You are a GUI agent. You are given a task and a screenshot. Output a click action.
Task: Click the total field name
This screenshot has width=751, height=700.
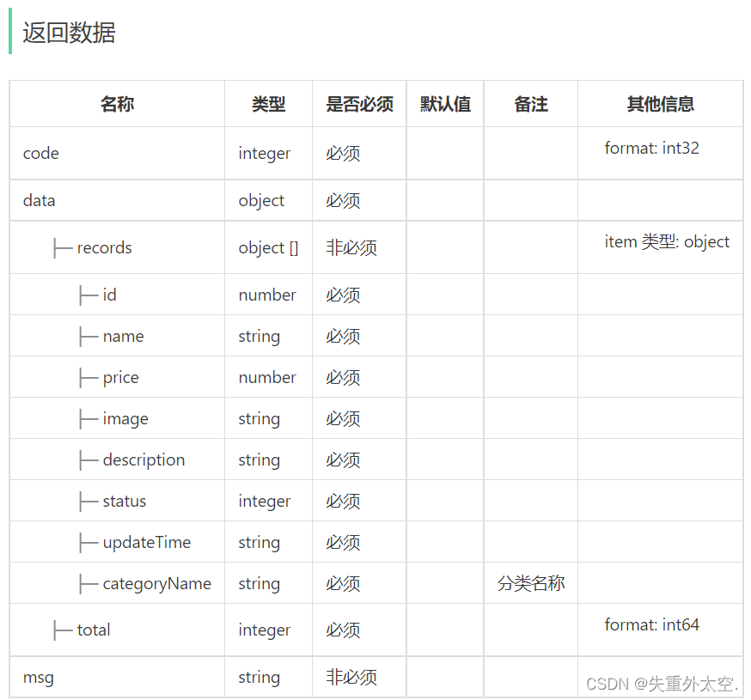(94, 630)
